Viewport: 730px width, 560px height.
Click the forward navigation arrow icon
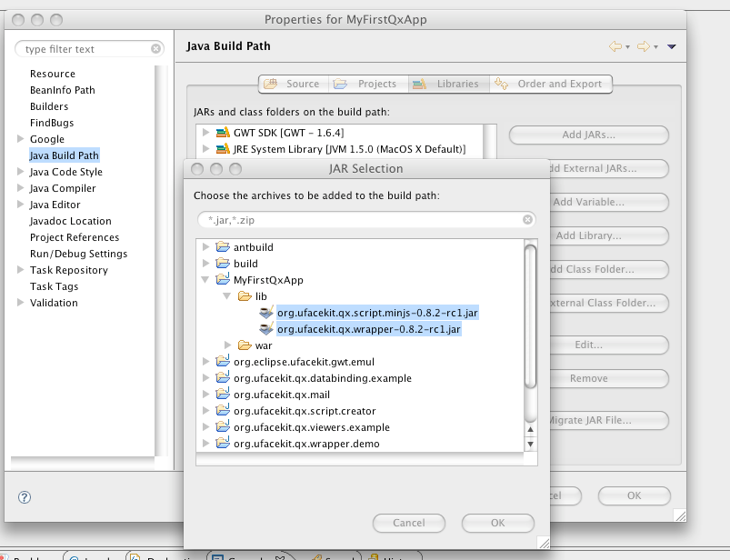coord(643,46)
